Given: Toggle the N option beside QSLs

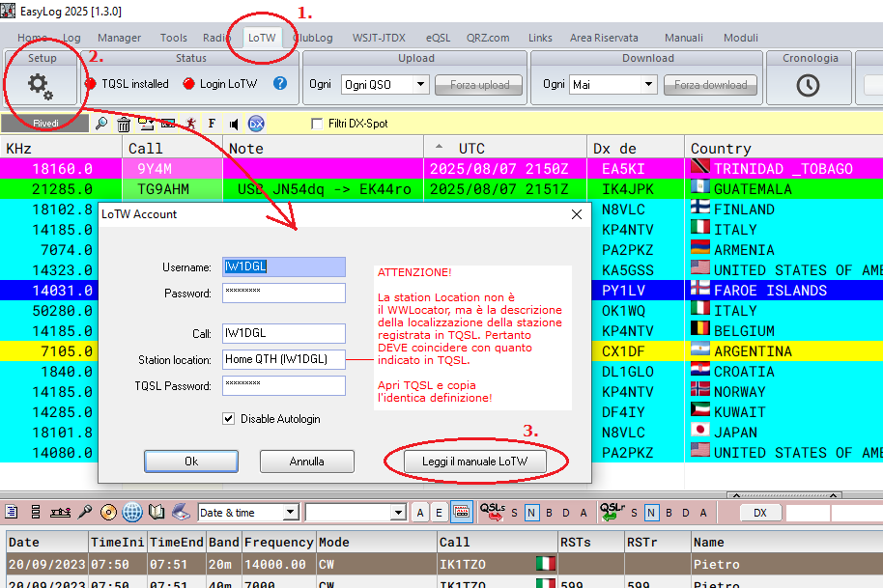Looking at the screenshot, I should coord(531,513).
